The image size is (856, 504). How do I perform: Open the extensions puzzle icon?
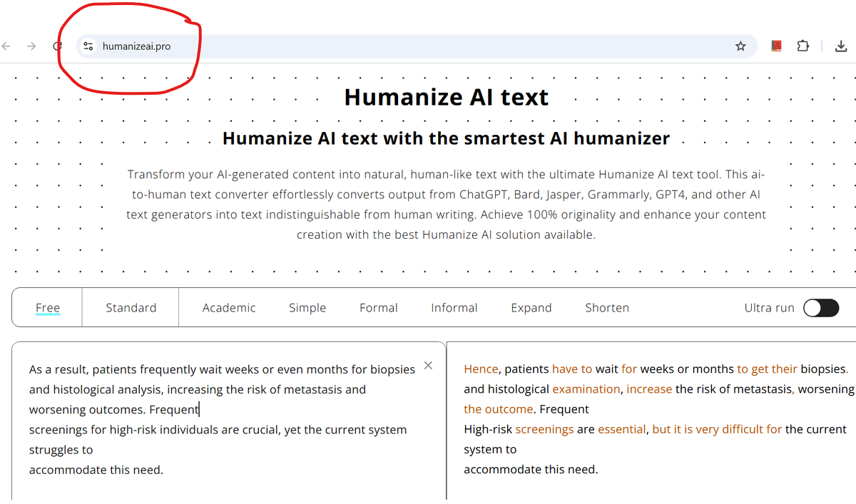coord(803,46)
